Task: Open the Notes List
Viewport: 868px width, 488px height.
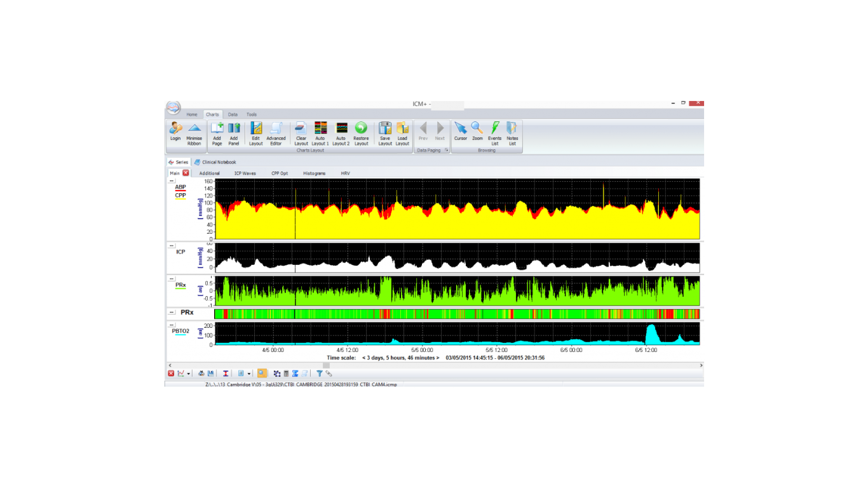Action: point(512,132)
